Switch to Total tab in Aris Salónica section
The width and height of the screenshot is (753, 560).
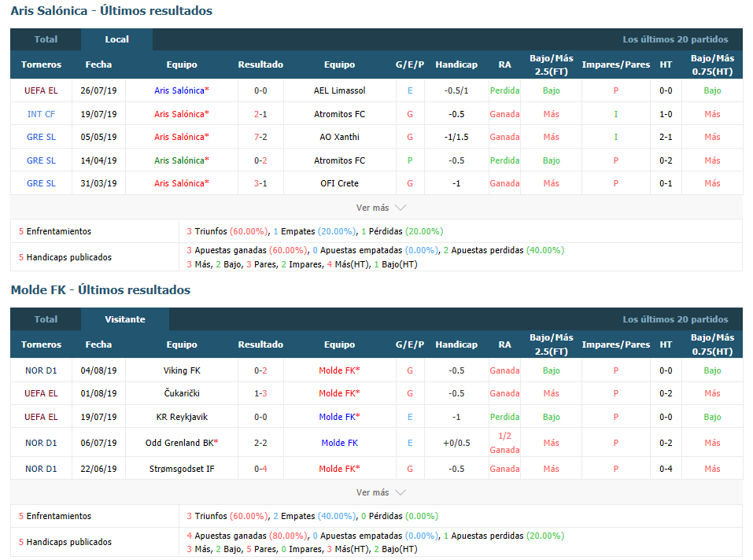point(46,39)
